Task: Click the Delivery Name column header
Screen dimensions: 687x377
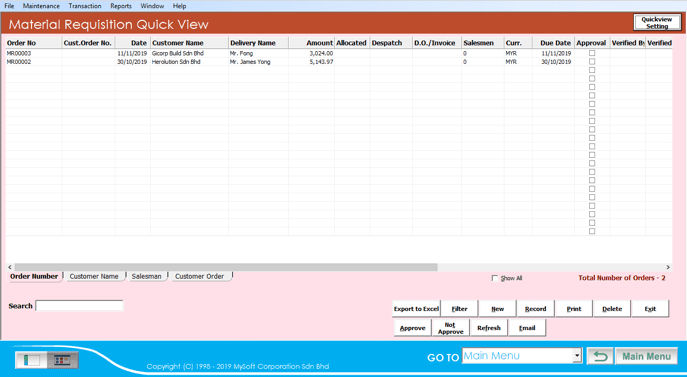Action: [x=259, y=43]
